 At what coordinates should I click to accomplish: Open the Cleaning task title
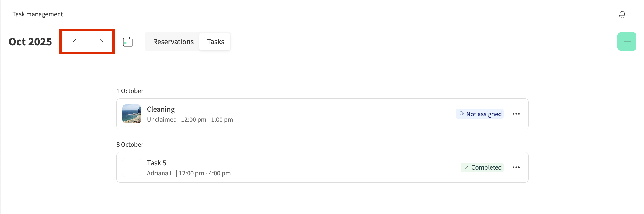161,109
